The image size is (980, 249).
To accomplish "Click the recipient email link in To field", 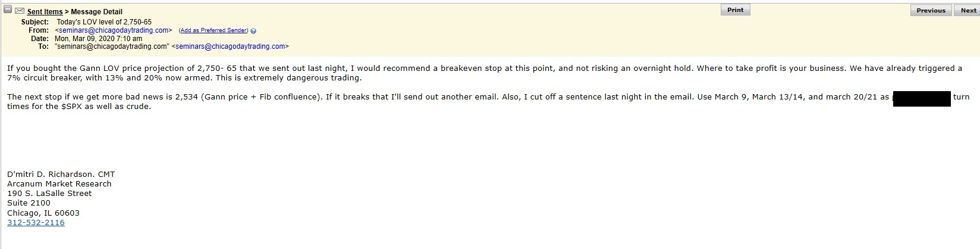I will [x=230, y=46].
